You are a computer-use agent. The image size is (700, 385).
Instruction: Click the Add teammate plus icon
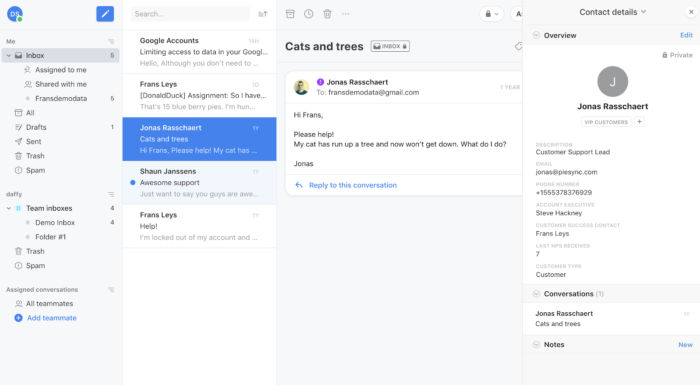(18, 318)
